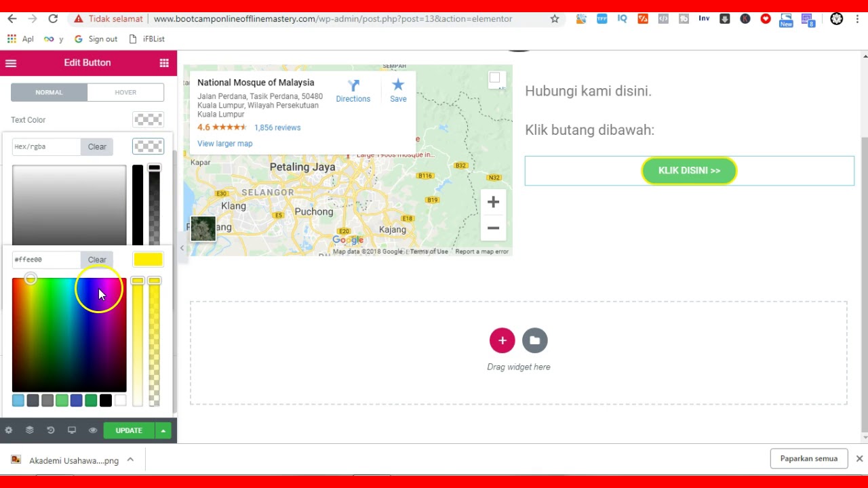Click the yellow current-color swatch

[x=149, y=260]
